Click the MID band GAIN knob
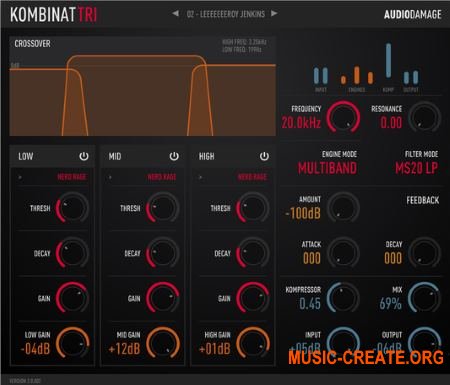The image size is (450, 385). (x=163, y=298)
